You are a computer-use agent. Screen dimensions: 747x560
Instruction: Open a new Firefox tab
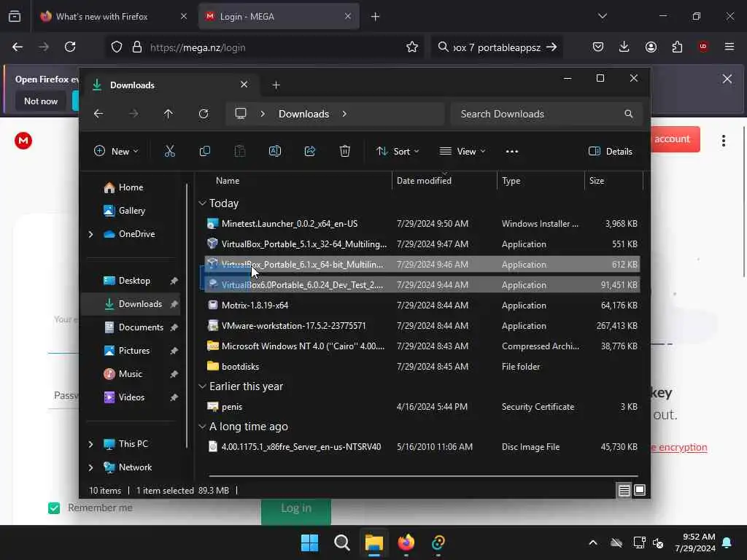point(375,17)
